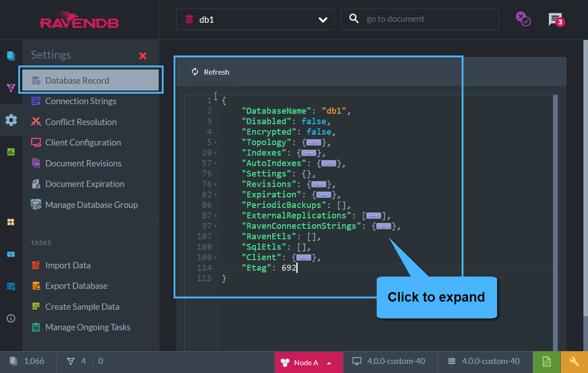This screenshot has height=373, width=588.
Task: Open the Indexes icon in the left rail
Action: coord(11,88)
